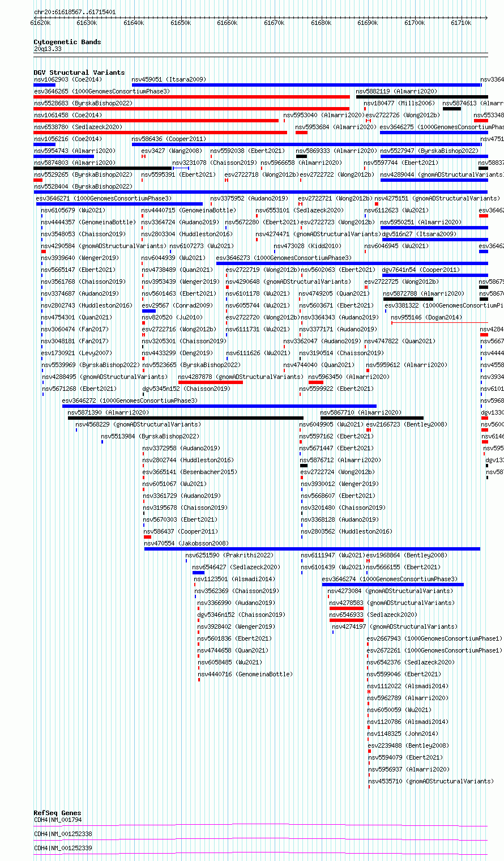Open variant nsv5528404 (ByrskaBishop2022)
Viewport: 504px width, 861px height.
[83, 187]
